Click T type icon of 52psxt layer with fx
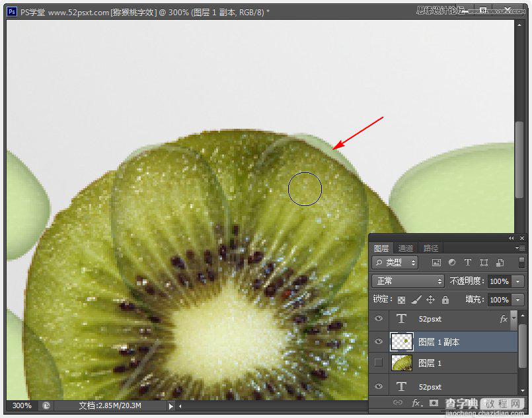 pos(401,319)
